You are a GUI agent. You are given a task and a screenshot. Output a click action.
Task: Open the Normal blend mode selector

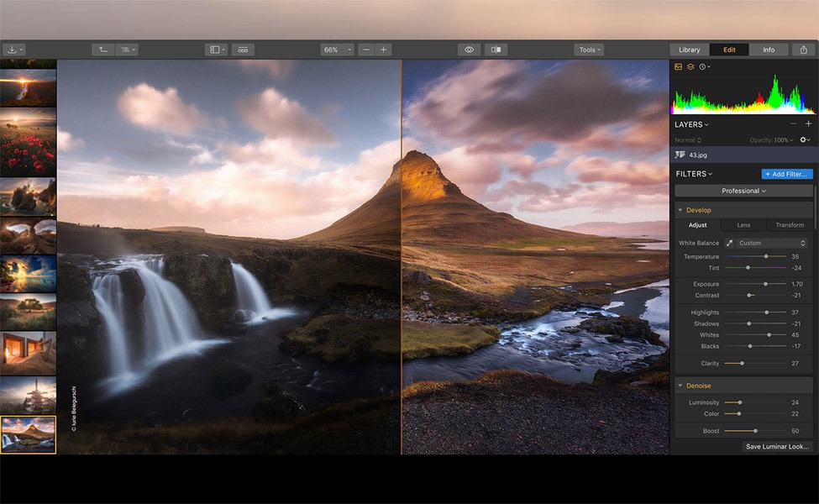click(688, 140)
